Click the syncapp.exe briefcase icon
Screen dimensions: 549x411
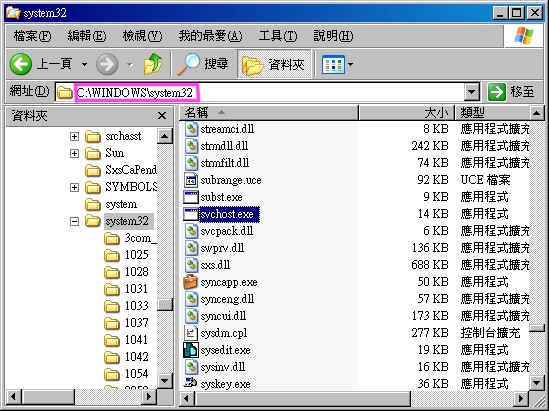pos(190,282)
